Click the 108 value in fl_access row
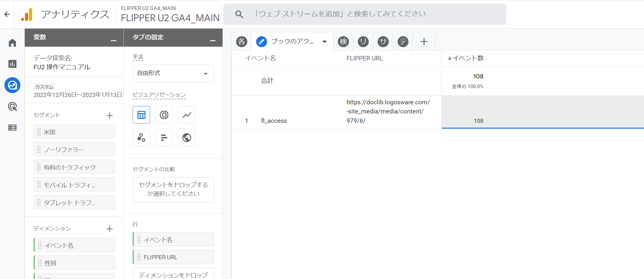Screen dimensions: 644x279 tap(478, 121)
